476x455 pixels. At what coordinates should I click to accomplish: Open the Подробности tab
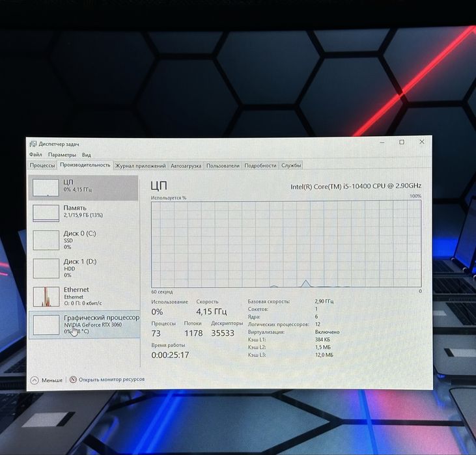point(260,165)
